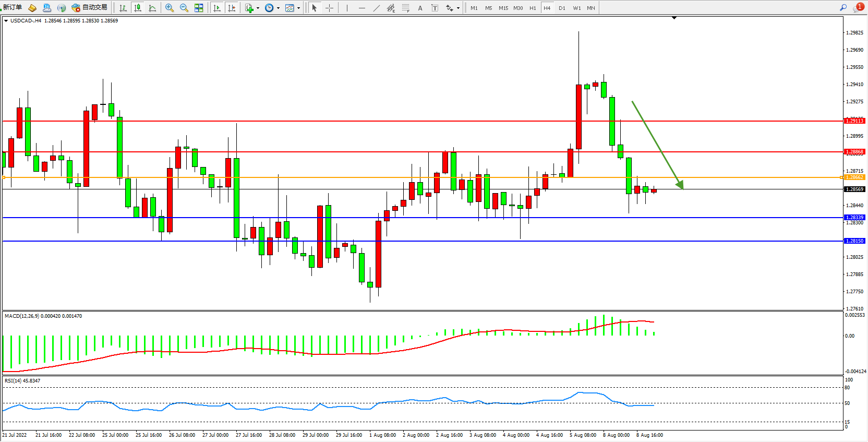
Task: Switch to the D1 timeframe
Action: (562, 8)
